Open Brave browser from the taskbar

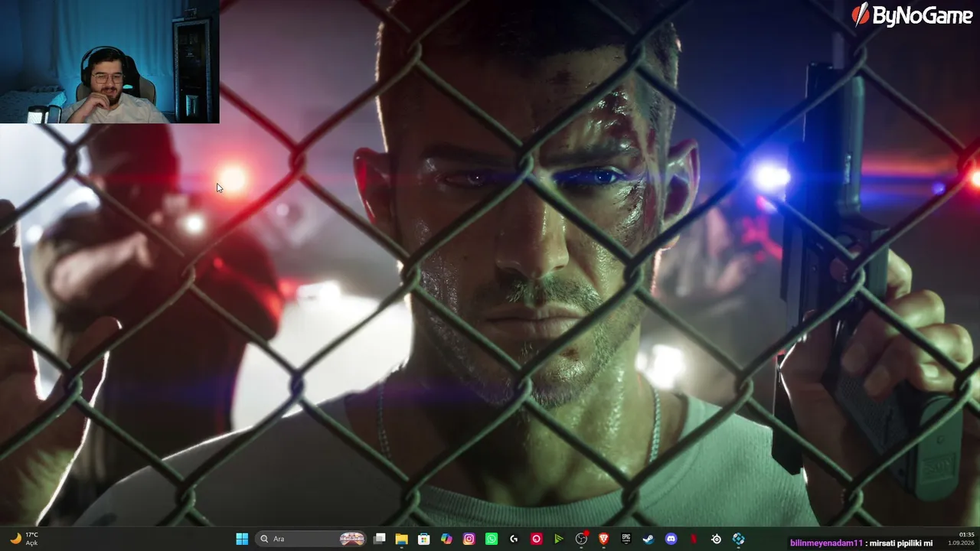click(603, 539)
